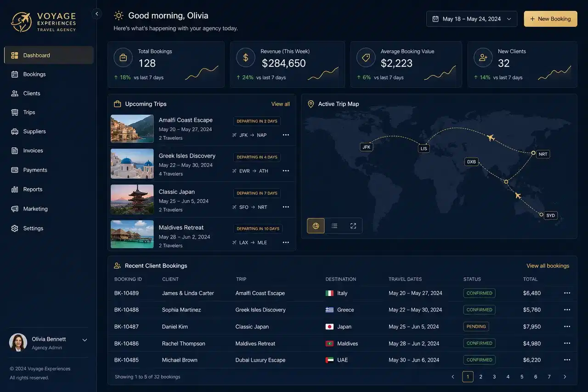
Task: Open Invoices in the sidebar
Action: 49,151
